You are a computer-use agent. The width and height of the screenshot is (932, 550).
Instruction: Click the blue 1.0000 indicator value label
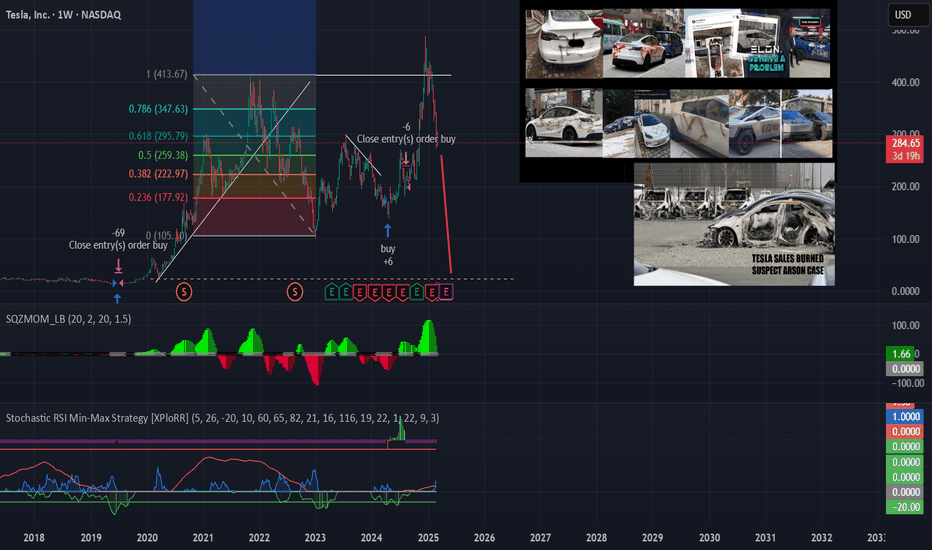(905, 416)
